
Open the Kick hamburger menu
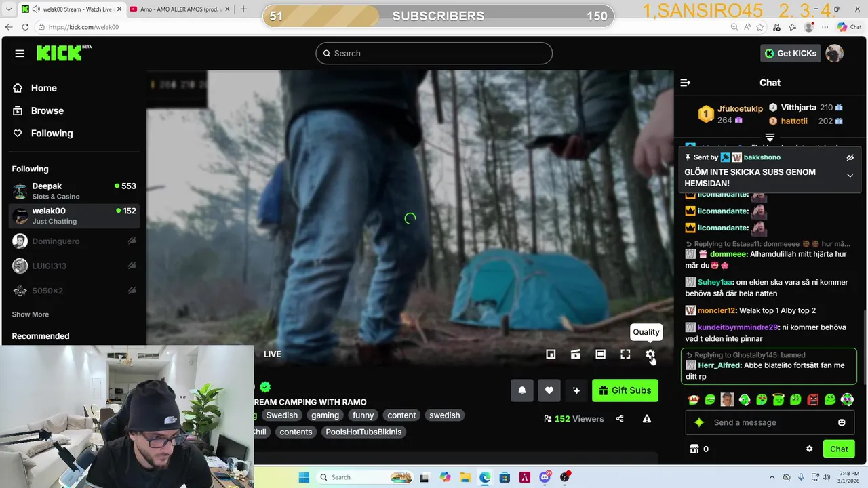[x=20, y=54]
